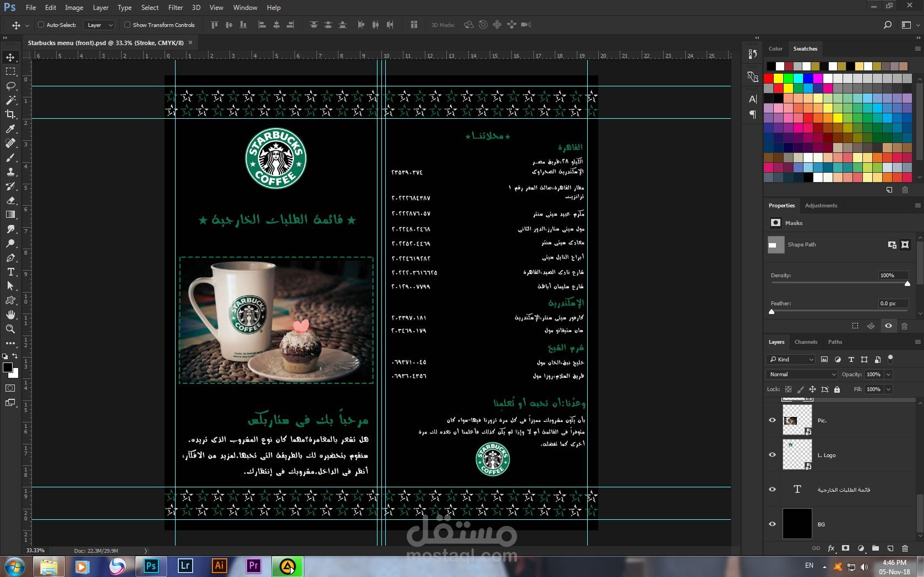Image resolution: width=924 pixels, height=577 pixels.
Task: Select the Pen tool
Action: tap(10, 257)
